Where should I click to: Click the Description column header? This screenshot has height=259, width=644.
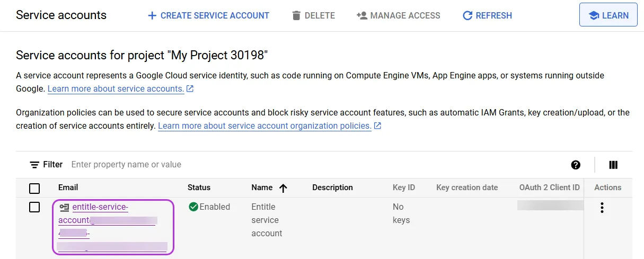point(332,187)
